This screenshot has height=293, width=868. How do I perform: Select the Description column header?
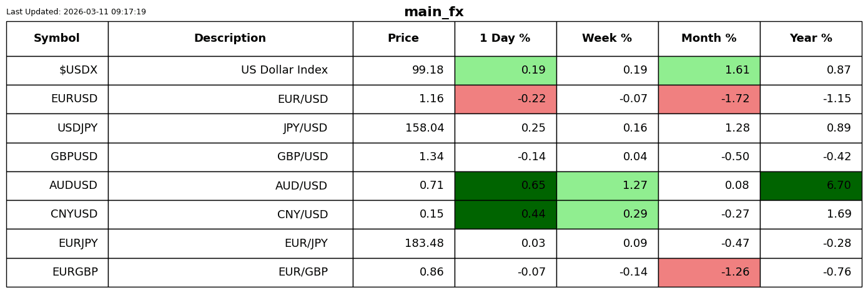coord(230,39)
